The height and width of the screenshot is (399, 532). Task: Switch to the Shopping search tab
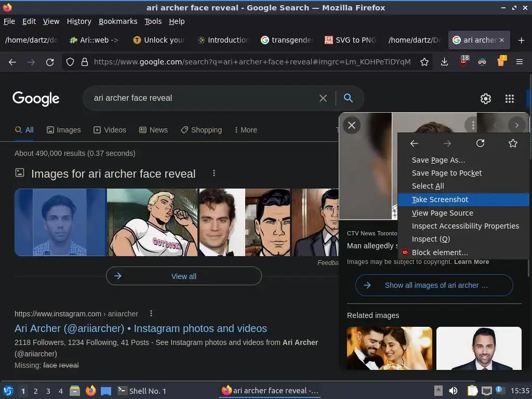click(x=201, y=130)
